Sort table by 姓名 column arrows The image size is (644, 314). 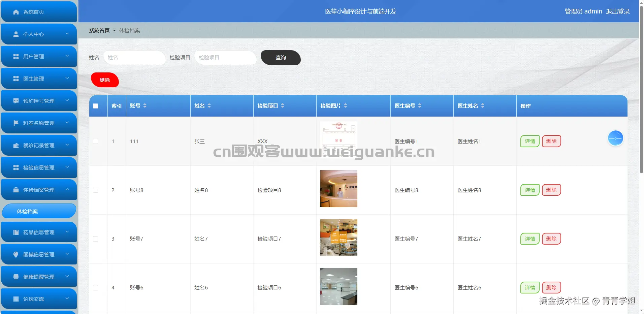coord(209,106)
